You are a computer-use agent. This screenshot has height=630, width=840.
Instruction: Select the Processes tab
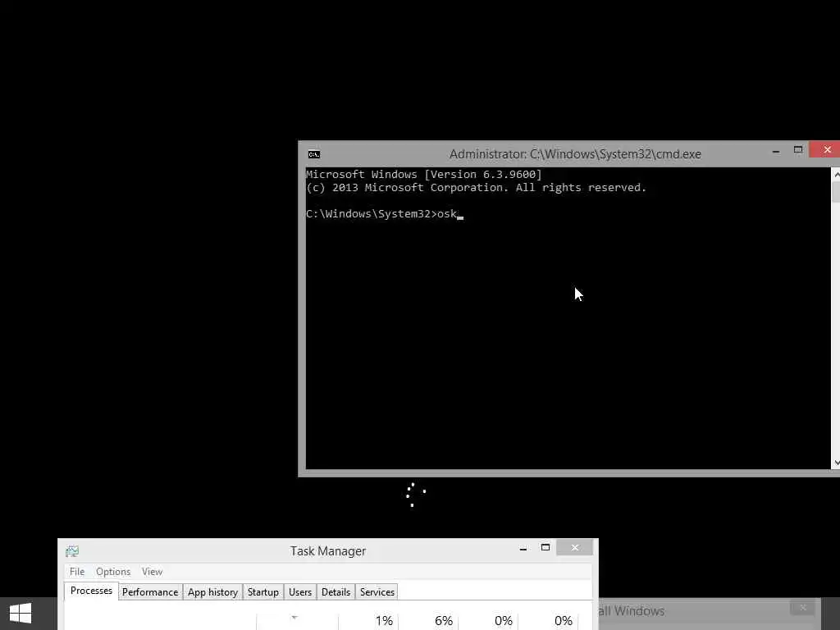click(x=91, y=591)
